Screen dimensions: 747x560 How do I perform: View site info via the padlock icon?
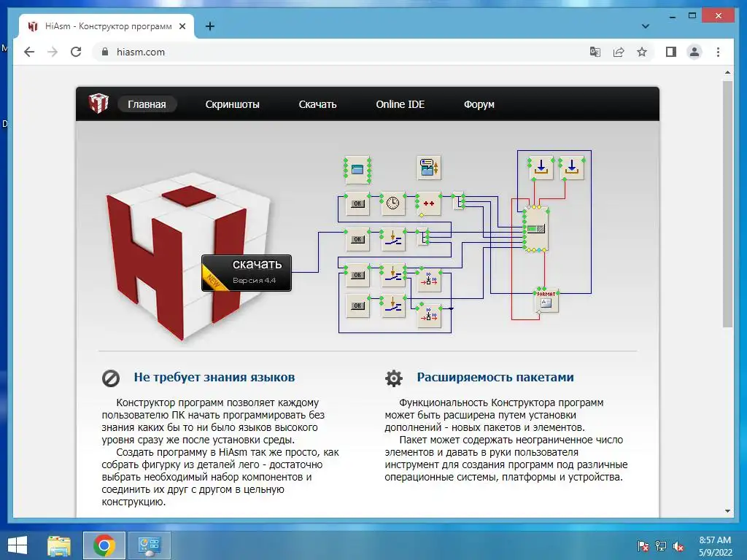click(105, 52)
